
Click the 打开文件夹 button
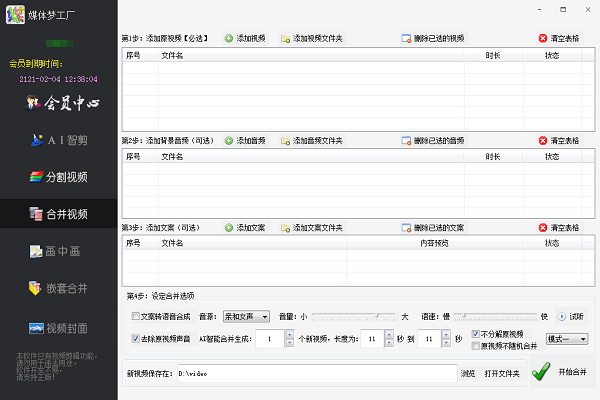tap(502, 373)
